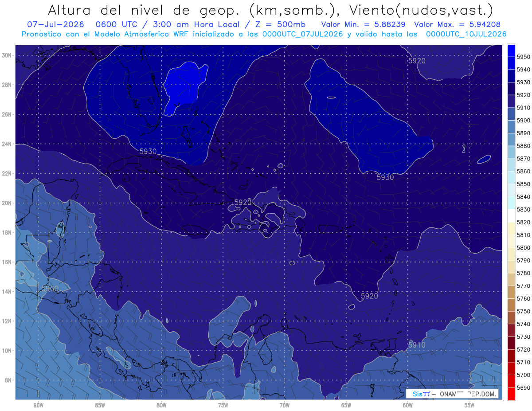Click the 16N latitude axis label
This screenshot has width=532, height=411.
pos(7,262)
